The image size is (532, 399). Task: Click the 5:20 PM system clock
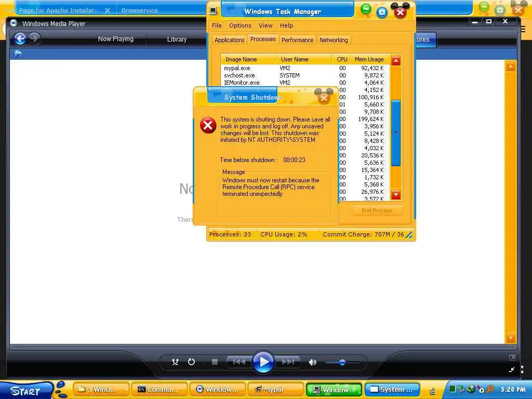(513, 390)
